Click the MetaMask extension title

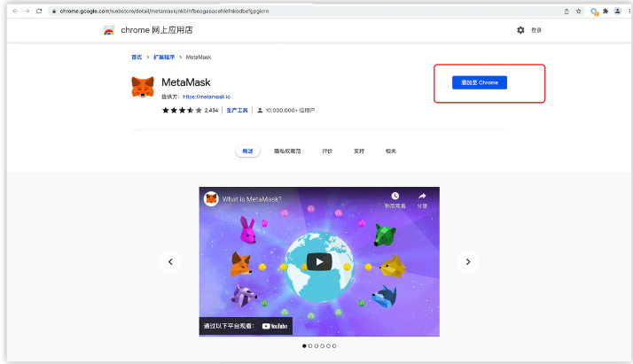(185, 82)
